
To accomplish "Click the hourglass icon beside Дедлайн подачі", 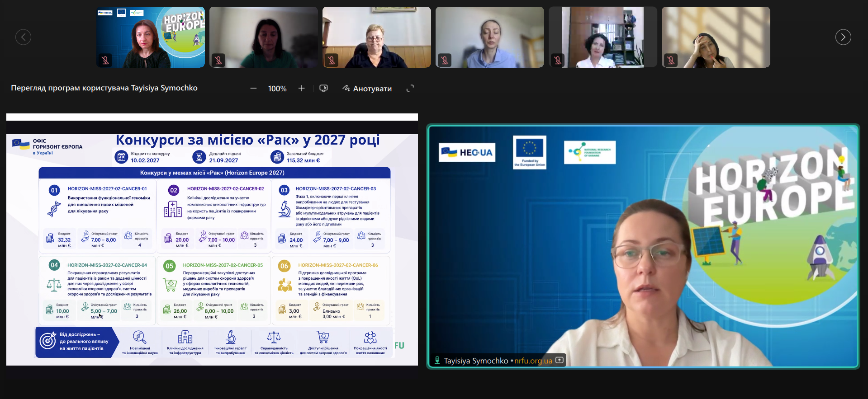I will [x=199, y=157].
